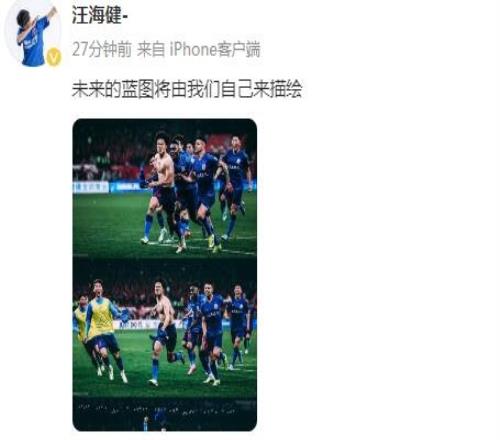Image resolution: width=500 pixels, height=440 pixels.
Task: Click the yellow verified V badge
Action: click(x=54, y=57)
